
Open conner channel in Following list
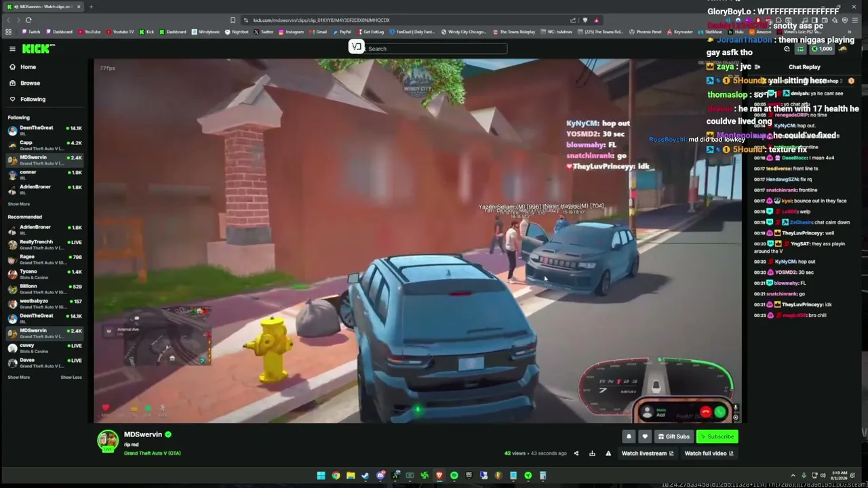click(45, 175)
